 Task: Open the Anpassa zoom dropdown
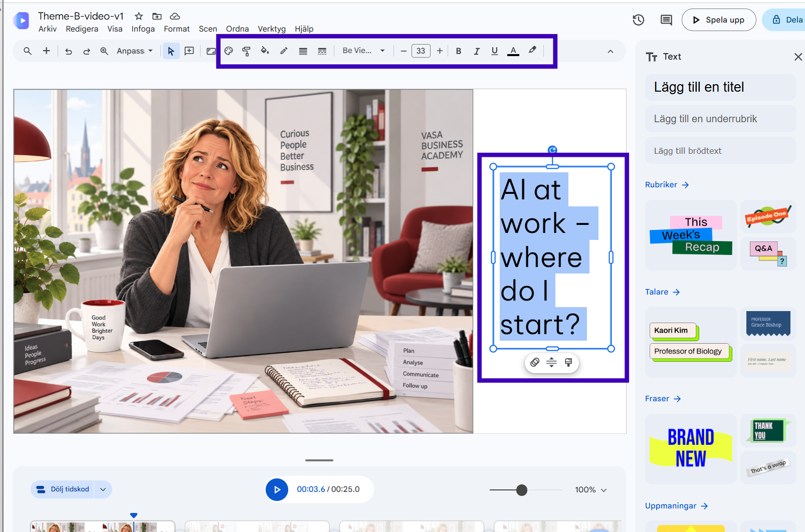tap(134, 51)
